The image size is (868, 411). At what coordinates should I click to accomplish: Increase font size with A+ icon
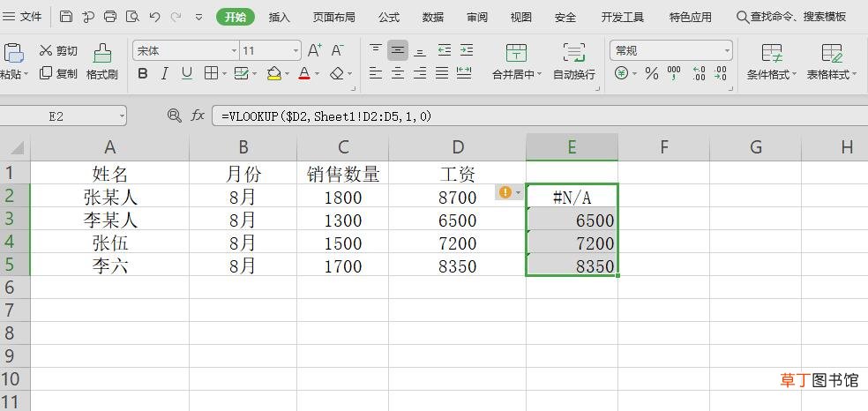click(x=314, y=51)
